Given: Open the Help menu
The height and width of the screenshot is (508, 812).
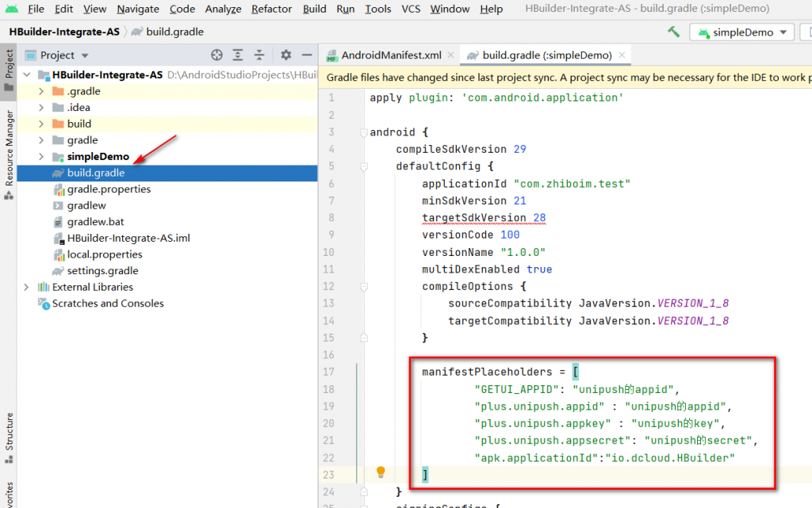Looking at the screenshot, I should pos(492,9).
